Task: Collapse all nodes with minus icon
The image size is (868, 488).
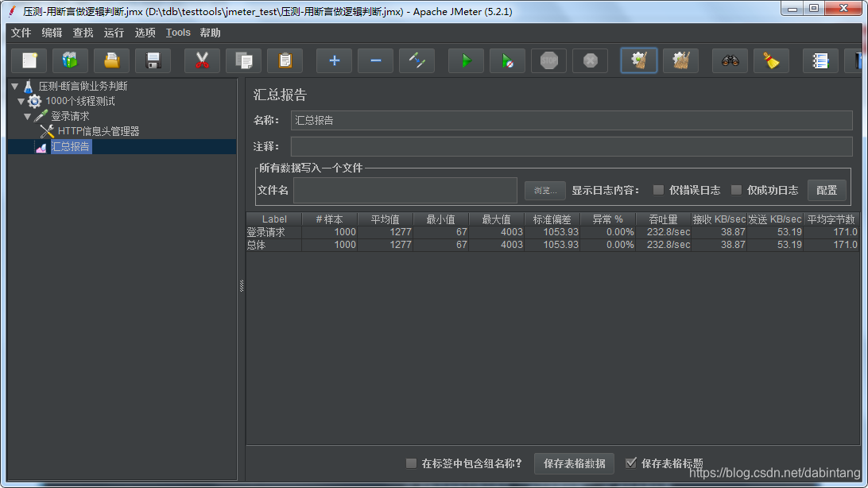Action: coord(375,60)
